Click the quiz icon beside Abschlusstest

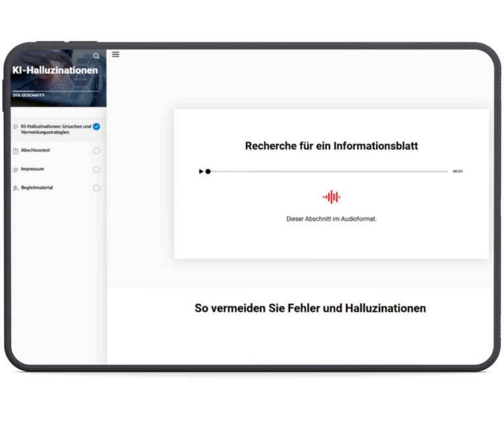coord(16,151)
